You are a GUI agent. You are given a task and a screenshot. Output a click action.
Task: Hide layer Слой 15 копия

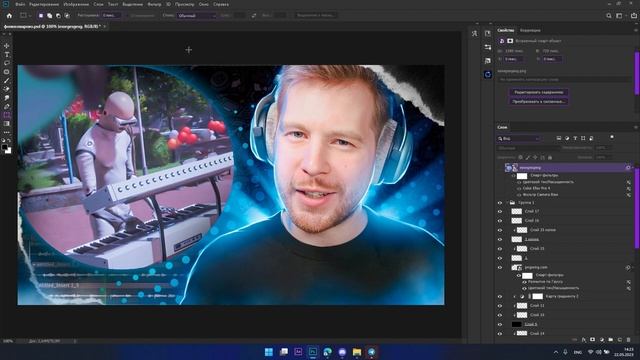click(x=500, y=230)
